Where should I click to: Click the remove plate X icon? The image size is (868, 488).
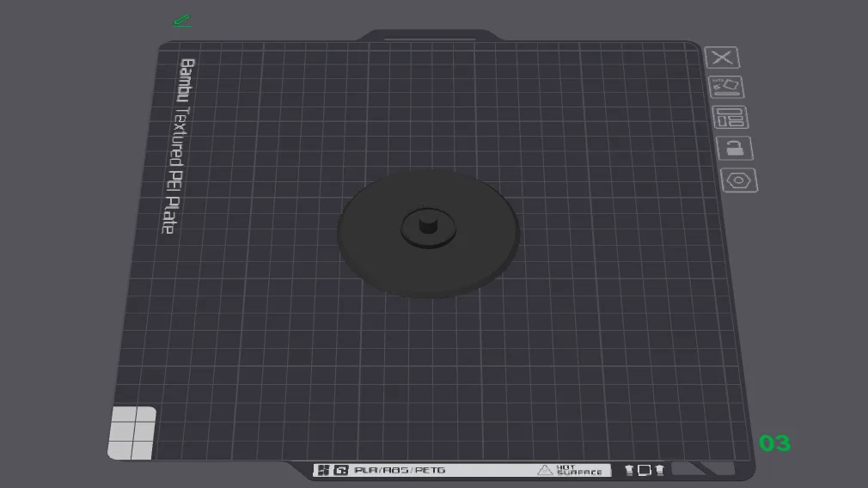(722, 58)
